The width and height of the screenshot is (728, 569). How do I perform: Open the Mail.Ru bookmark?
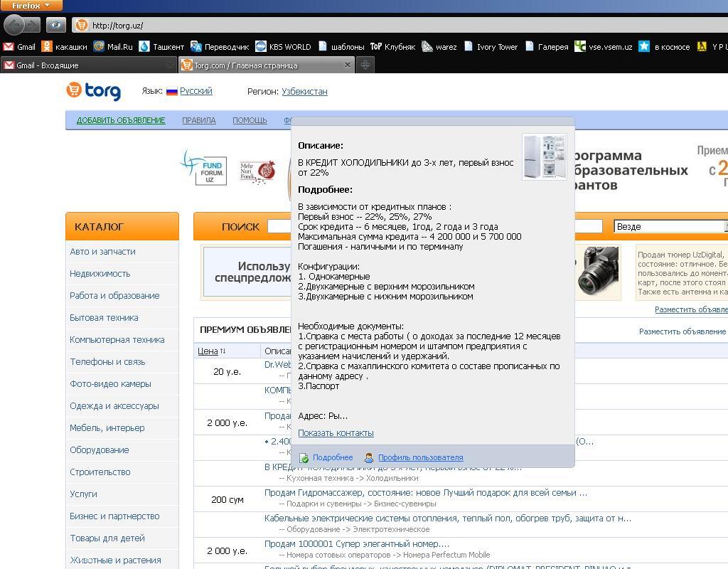point(113,46)
